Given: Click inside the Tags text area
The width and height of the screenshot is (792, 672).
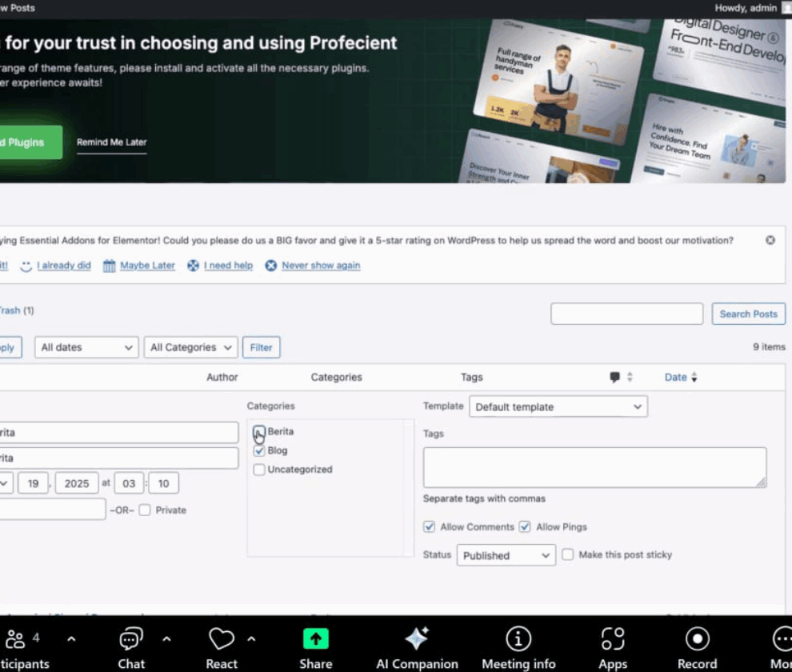Looking at the screenshot, I should (594, 467).
